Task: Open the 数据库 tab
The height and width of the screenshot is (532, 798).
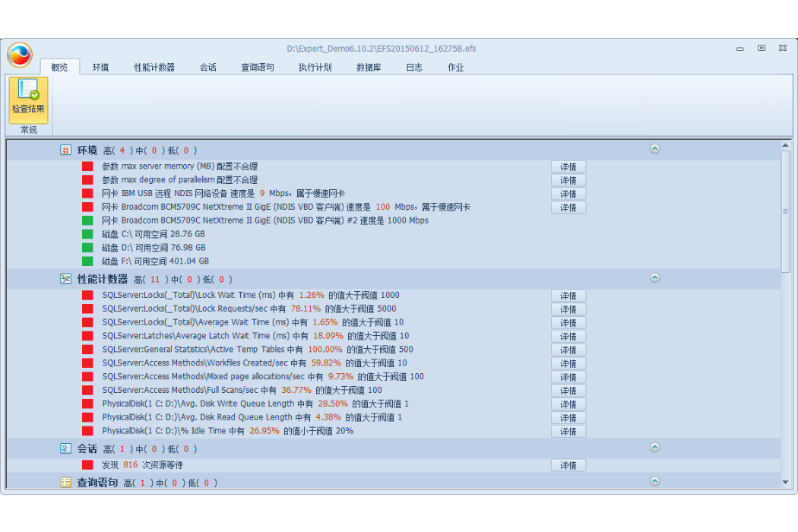Action: click(x=369, y=67)
